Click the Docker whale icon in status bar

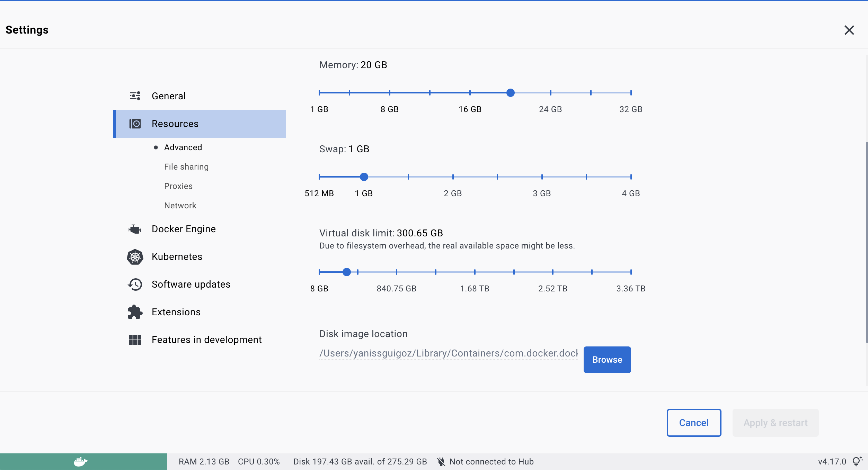click(80, 461)
